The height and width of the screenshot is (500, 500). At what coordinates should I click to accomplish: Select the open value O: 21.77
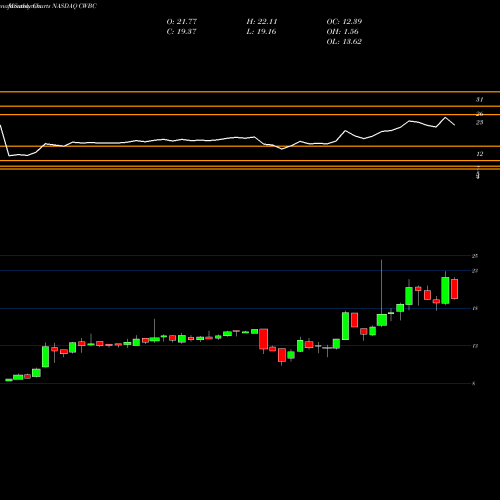click(182, 21)
